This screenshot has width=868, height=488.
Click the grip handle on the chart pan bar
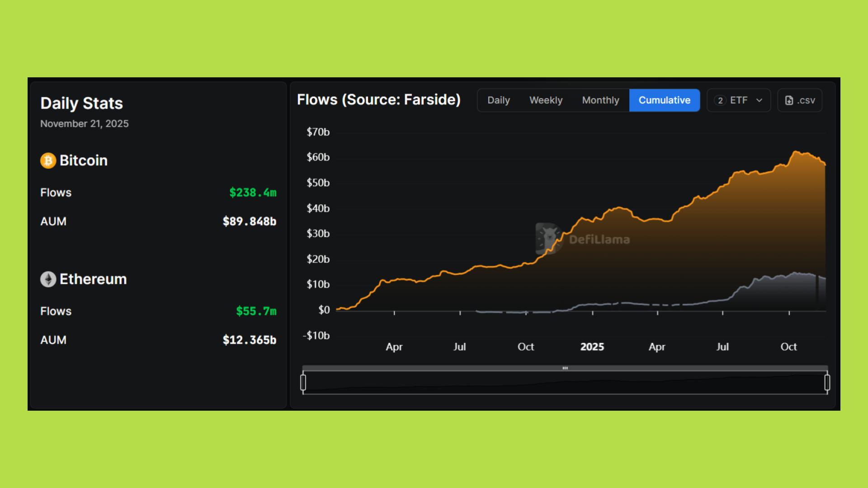565,368
